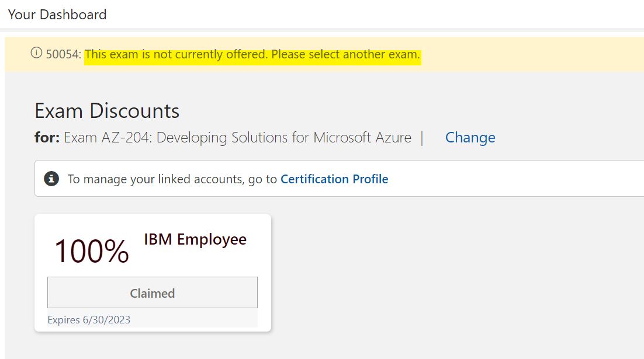Click the Your Dashboard heading
The image size is (644, 359).
click(57, 15)
